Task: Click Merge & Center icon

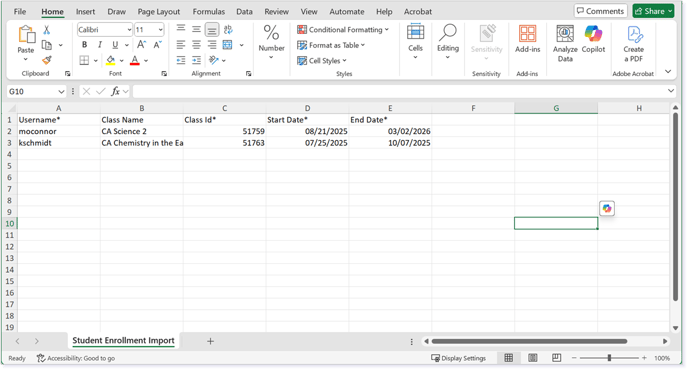Action: [227, 44]
